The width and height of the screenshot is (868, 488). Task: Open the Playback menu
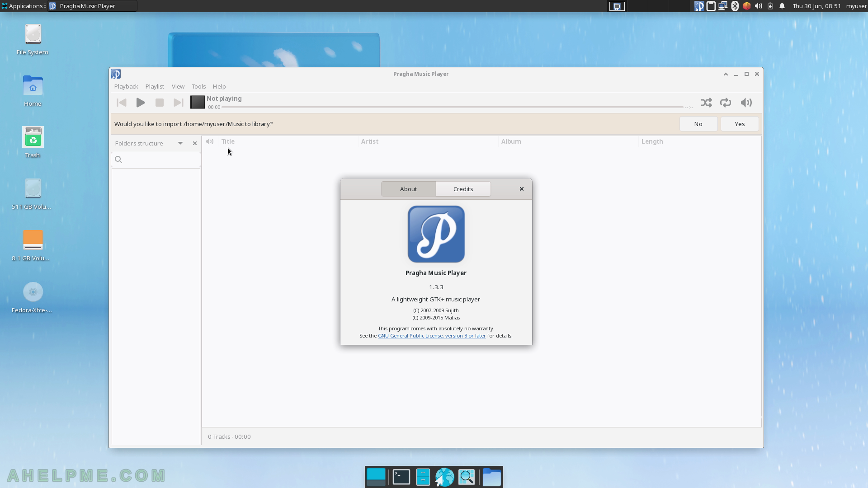[x=126, y=86]
